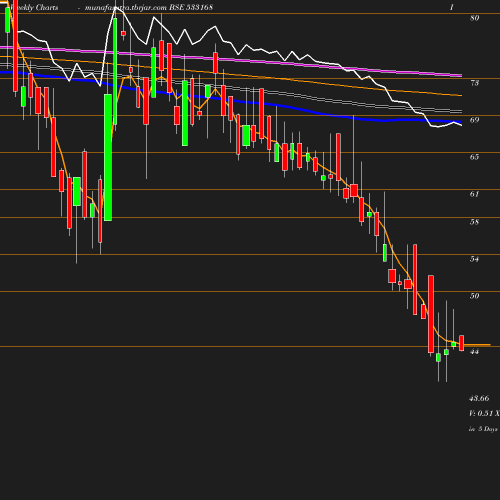Click the large red candle just above the 44 level
This screenshot has width=500, height=500.
click(431, 314)
